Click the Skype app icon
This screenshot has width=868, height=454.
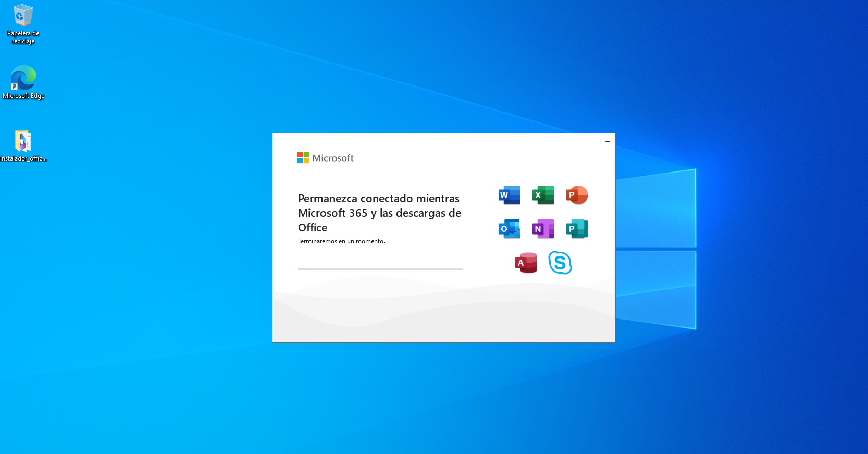point(560,263)
